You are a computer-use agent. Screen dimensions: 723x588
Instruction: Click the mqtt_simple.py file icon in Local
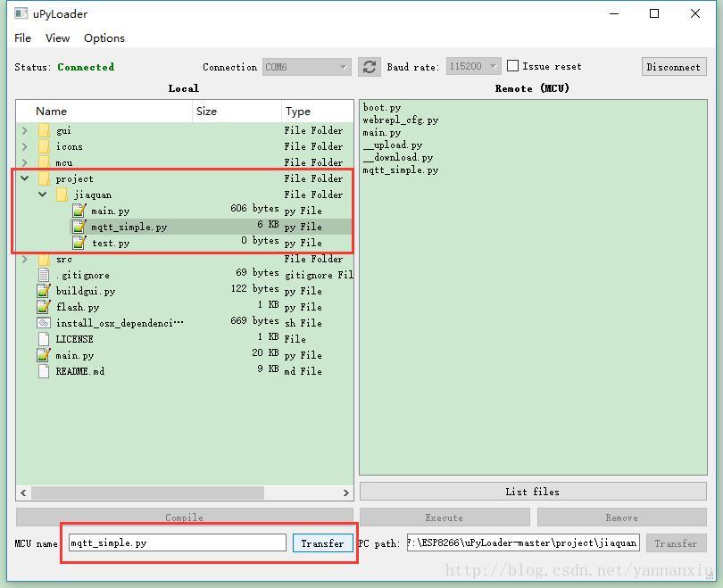tap(79, 227)
